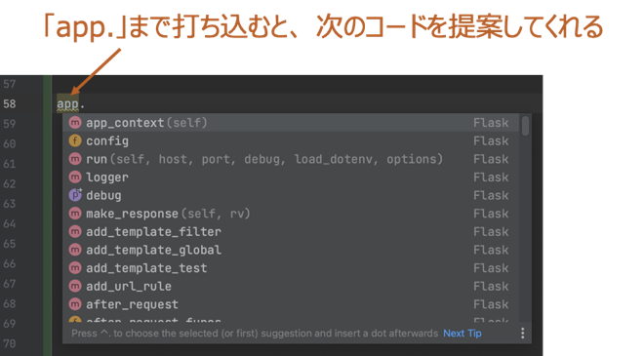644x356 pixels.
Task: Pick the add_template_filter completion
Action: point(291,231)
